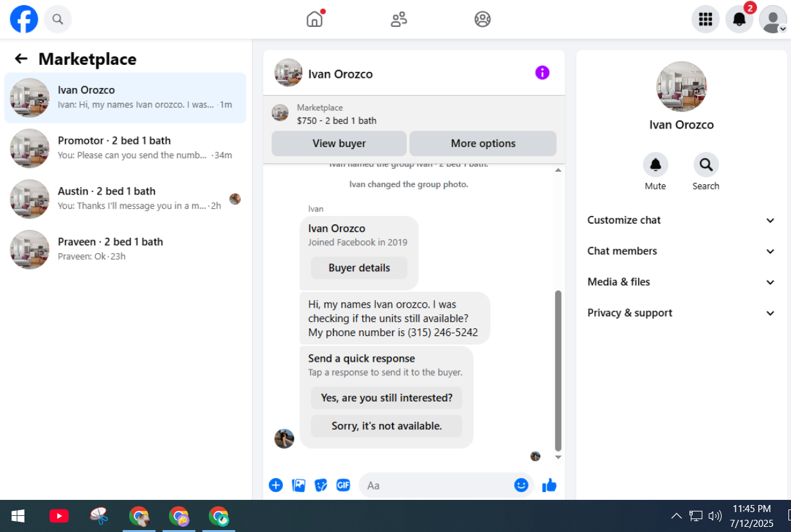The width and height of the screenshot is (791, 532).
Task: Open the GIF picker icon
Action: [343, 485]
